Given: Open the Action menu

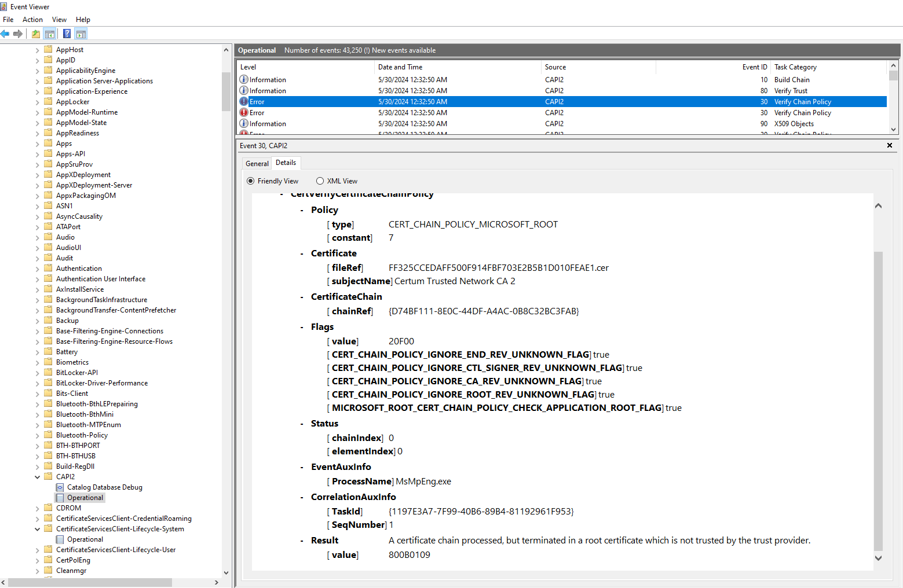Looking at the screenshot, I should tap(32, 20).
